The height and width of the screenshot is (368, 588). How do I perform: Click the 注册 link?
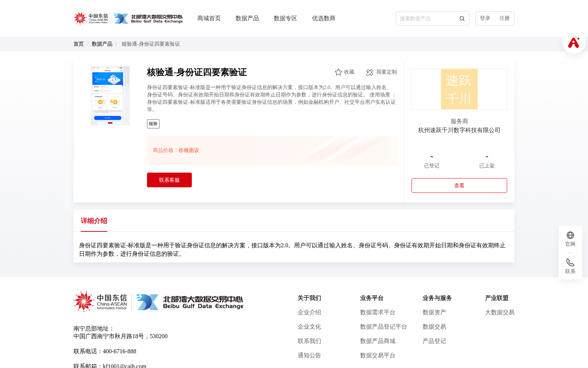[x=505, y=18]
